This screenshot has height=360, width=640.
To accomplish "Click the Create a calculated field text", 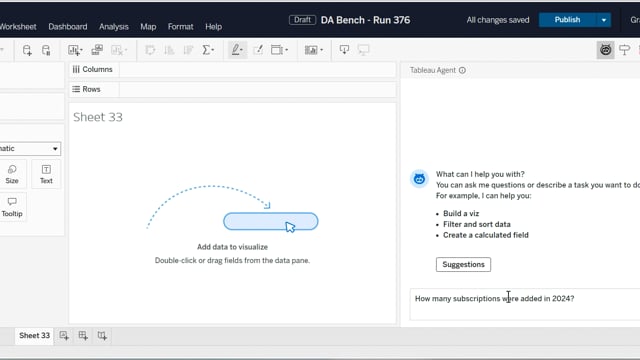I will (x=486, y=235).
